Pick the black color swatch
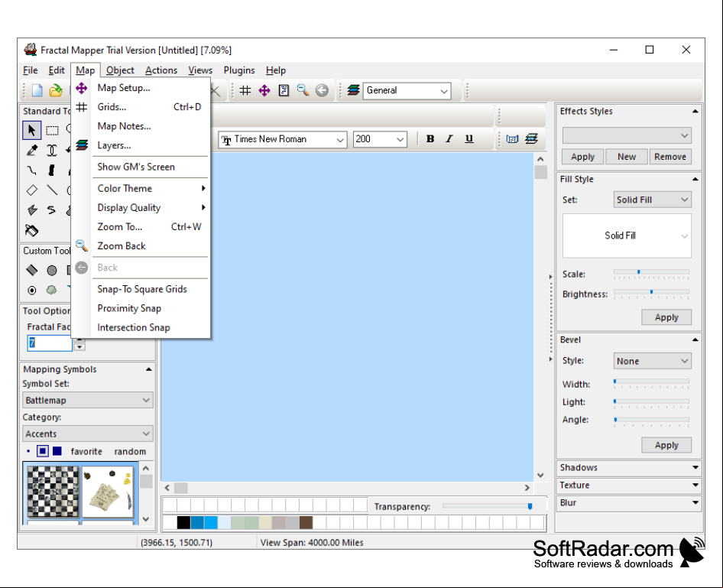This screenshot has width=723, height=588. pyautogui.click(x=183, y=522)
